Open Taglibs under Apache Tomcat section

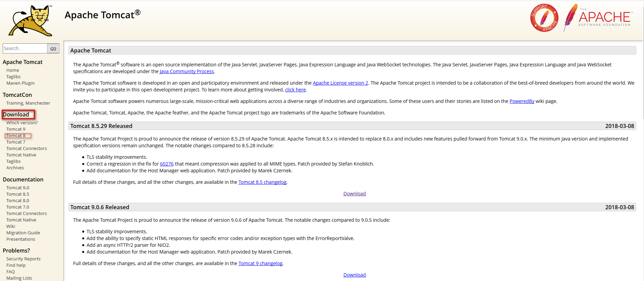[13, 77]
